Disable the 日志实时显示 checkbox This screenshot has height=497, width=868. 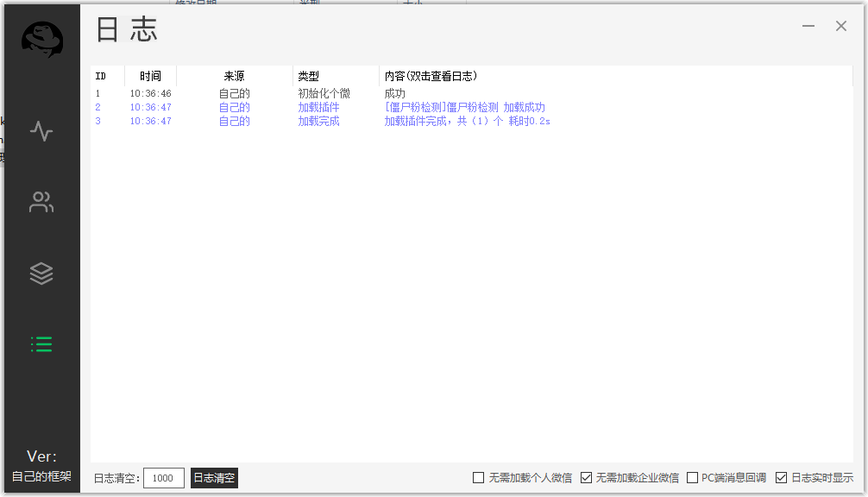[781, 478]
